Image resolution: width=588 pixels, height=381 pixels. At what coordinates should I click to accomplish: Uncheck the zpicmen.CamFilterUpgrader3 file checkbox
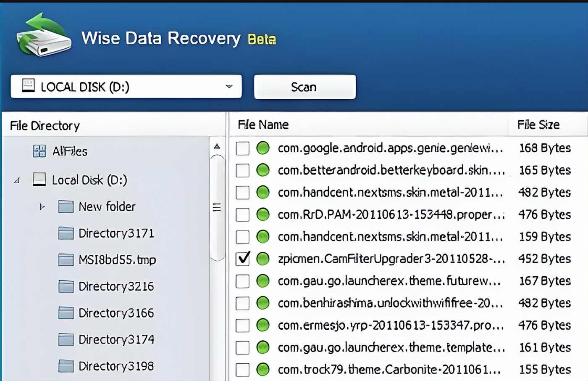click(x=242, y=259)
